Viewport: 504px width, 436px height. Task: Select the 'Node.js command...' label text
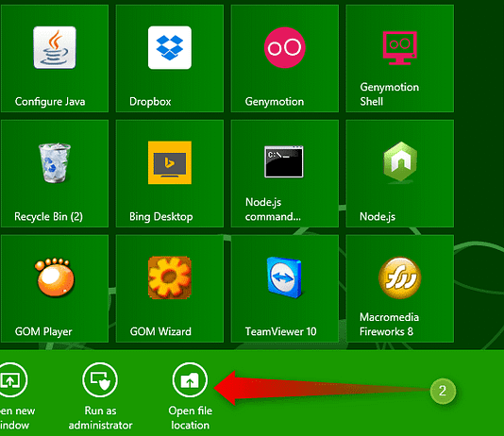point(273,210)
